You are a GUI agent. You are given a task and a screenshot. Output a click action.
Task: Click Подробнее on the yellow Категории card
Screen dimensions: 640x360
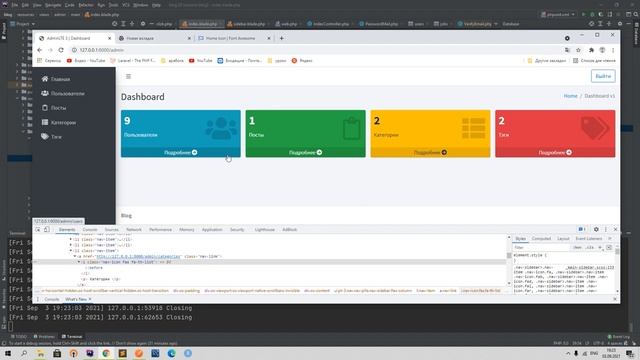pyautogui.click(x=430, y=152)
